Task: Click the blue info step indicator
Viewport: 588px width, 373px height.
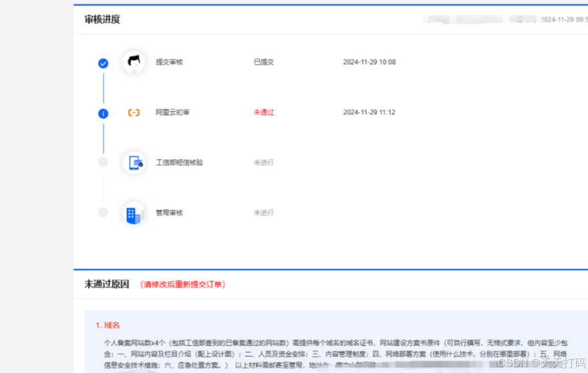Action: 103,114
